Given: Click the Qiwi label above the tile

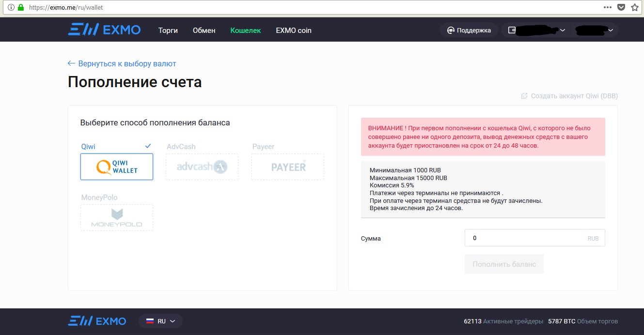Looking at the screenshot, I should click(88, 146).
